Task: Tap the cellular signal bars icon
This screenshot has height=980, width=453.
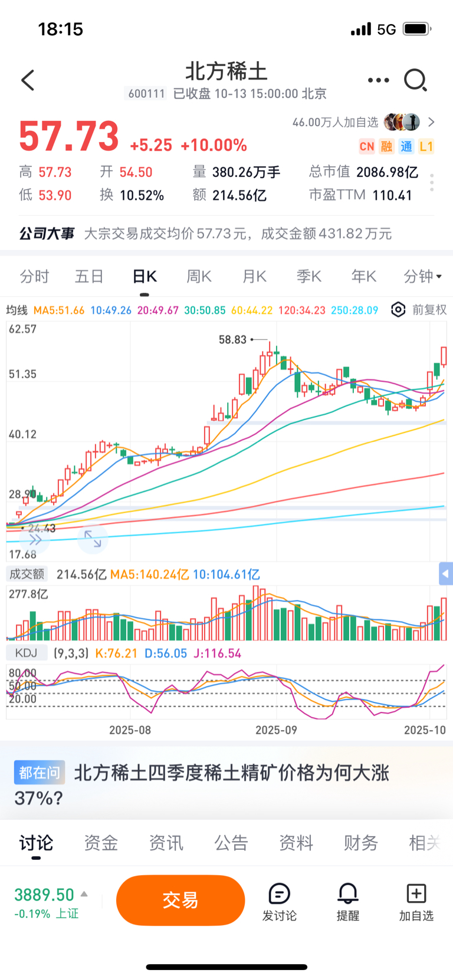Action: pos(361,29)
